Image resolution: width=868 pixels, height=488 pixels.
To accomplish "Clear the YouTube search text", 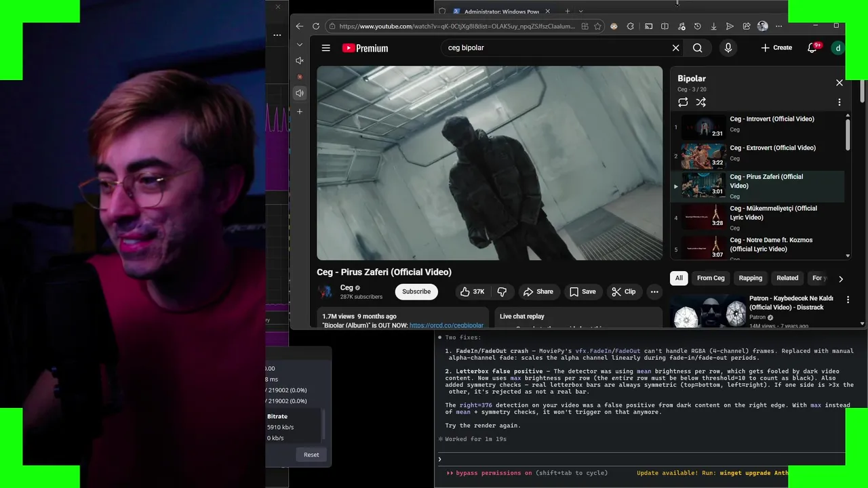I will click(675, 48).
